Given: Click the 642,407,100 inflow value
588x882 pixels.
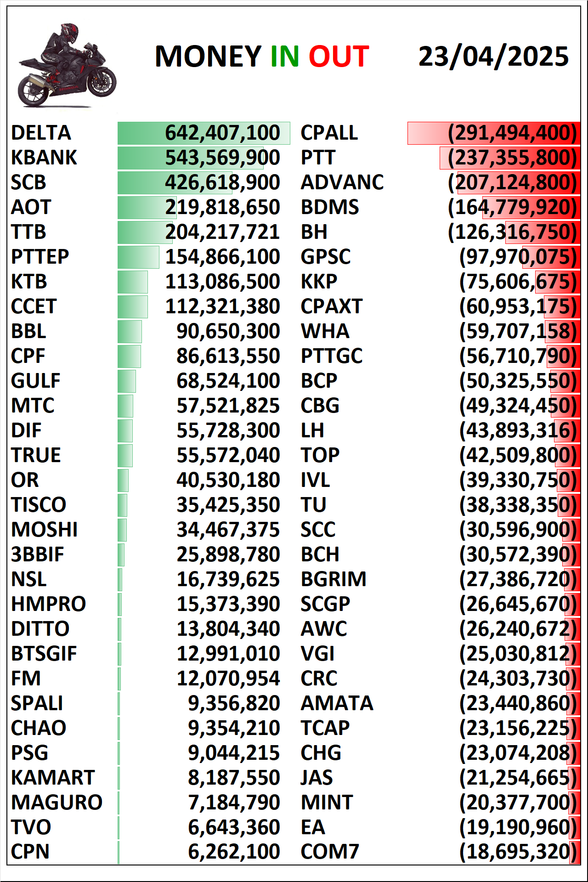Looking at the screenshot, I should (x=222, y=133).
